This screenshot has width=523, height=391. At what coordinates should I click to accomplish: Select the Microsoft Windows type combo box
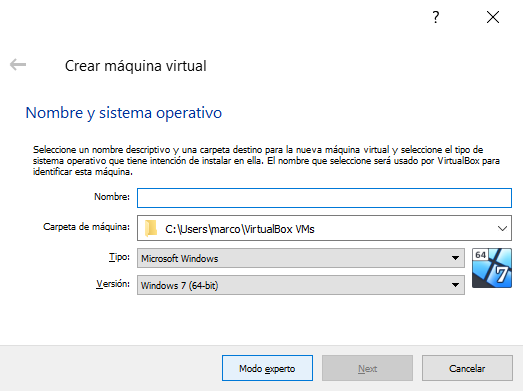pyautogui.click(x=301, y=258)
